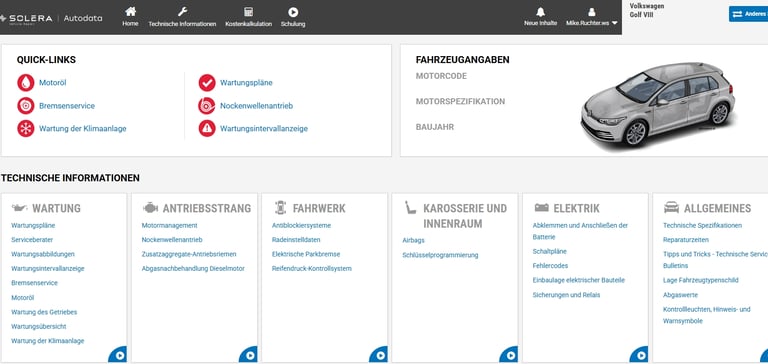Click the Wartungsintervallanzeige warning icon
Image resolution: width=768 pixels, height=364 pixels.
coord(207,128)
